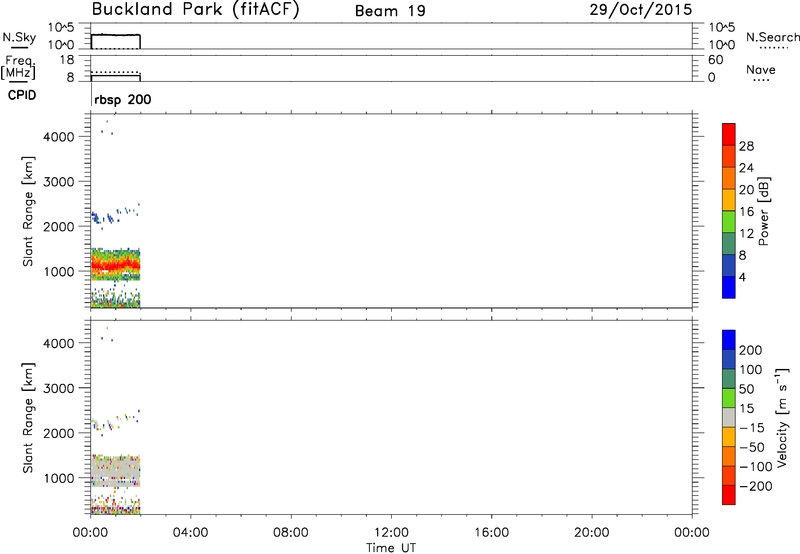This screenshot has height=554, width=800.
Task: Click the power panel 'Slant Range [km]' label
Action: (x=28, y=211)
